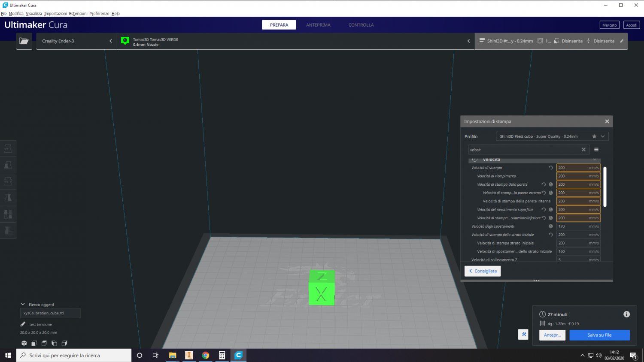Select the Rotate tool in left toolbar
The width and height of the screenshot is (644, 362).
pyautogui.click(x=8, y=181)
